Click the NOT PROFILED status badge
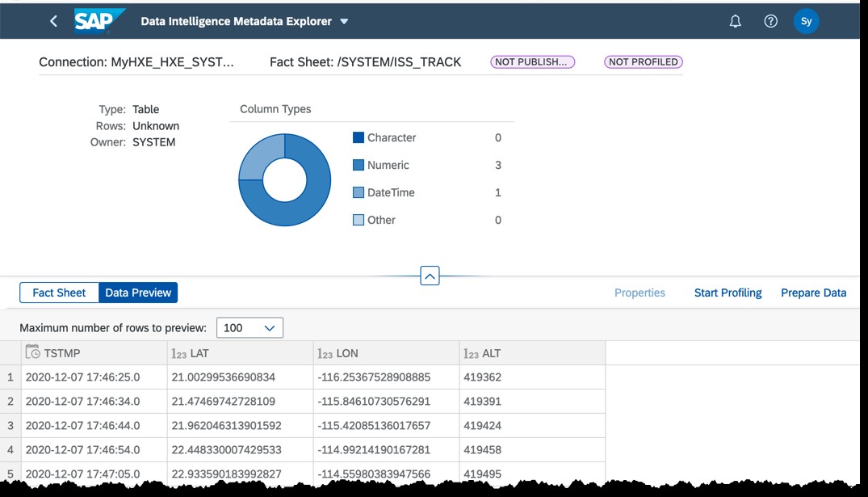Screen dimensions: 868x497 (644, 62)
